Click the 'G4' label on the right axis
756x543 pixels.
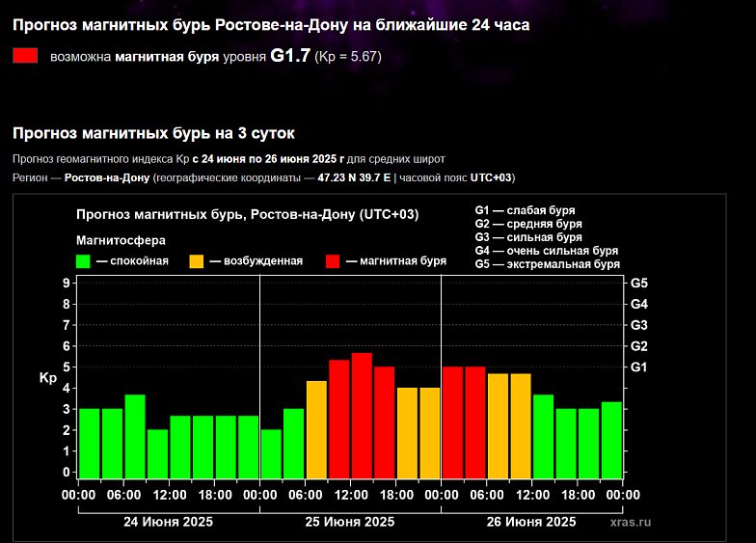[638, 305]
